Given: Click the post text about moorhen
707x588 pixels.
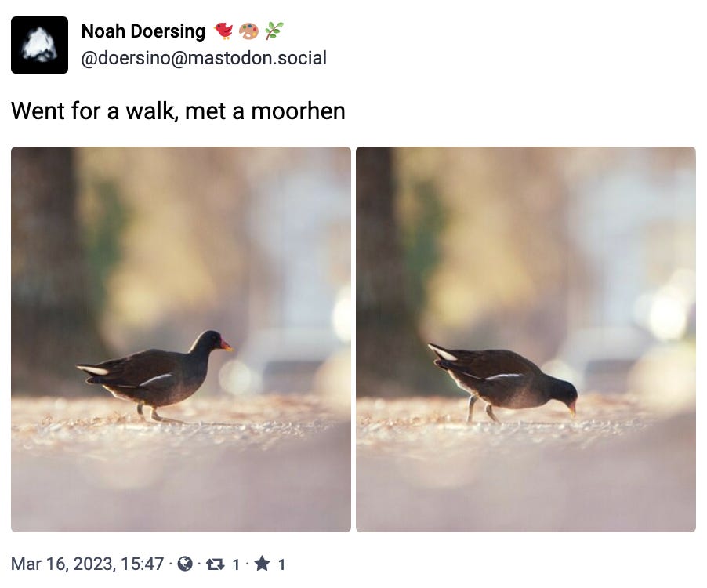Looking at the screenshot, I should click(x=178, y=111).
